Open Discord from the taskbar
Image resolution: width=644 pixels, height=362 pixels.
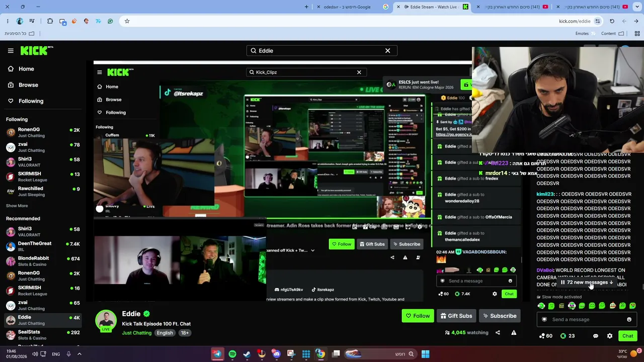pyautogui.click(x=276, y=354)
